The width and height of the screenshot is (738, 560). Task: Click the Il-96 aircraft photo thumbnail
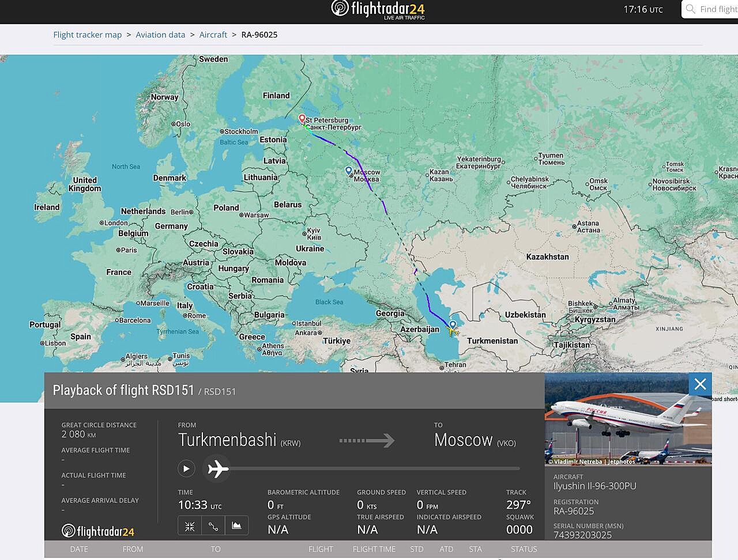(x=628, y=419)
